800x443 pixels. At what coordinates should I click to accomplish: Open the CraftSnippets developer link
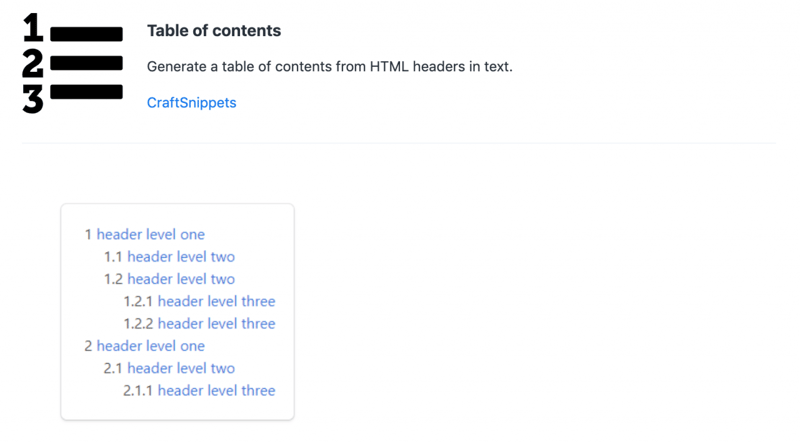(191, 102)
